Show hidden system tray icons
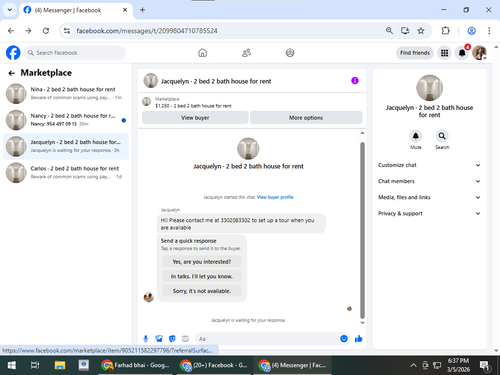 [413, 365]
